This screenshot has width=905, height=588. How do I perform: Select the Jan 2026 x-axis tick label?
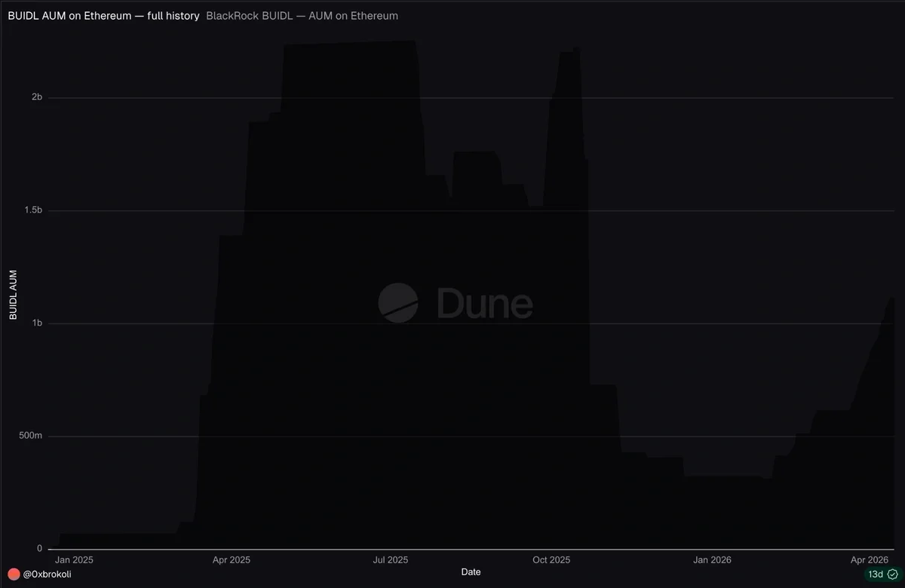[x=712, y=560]
